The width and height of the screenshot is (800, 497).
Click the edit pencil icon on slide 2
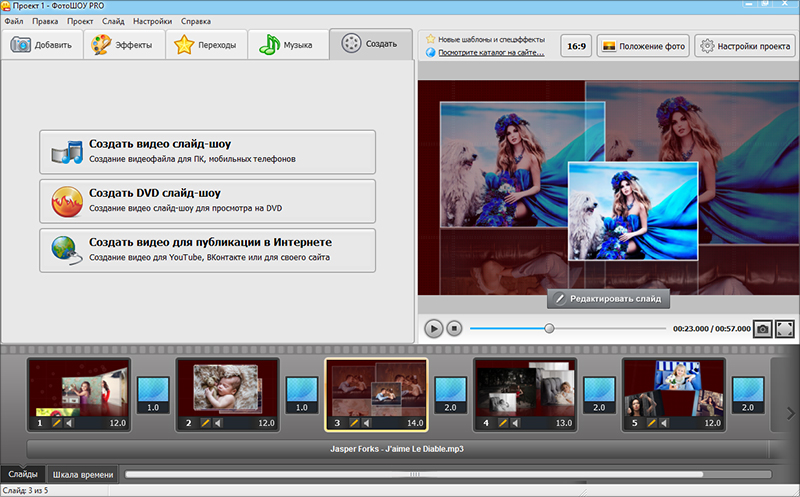coord(205,423)
